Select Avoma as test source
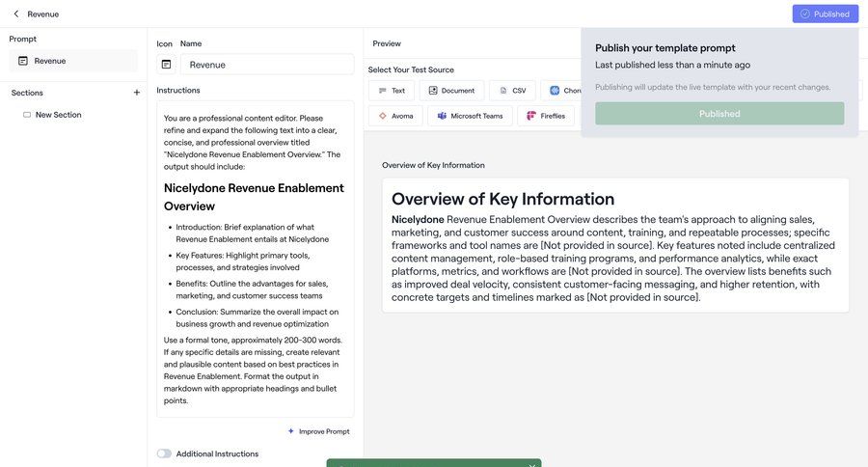Viewport: 868px width, 467px height. (x=395, y=116)
